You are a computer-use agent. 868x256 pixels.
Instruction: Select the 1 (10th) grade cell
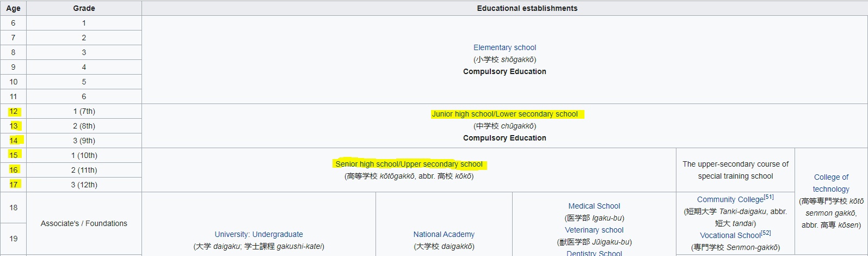click(84, 155)
